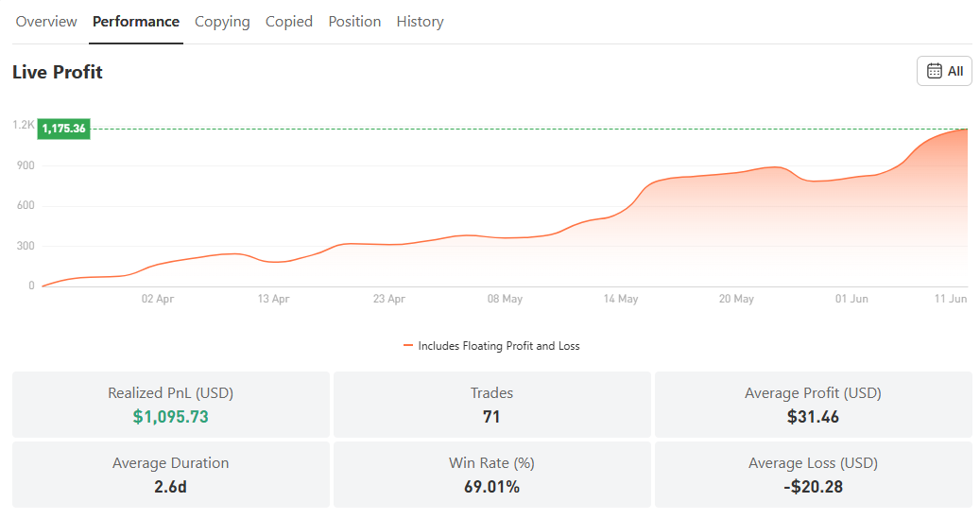Click the Average Duration value 2.6d

point(171,487)
